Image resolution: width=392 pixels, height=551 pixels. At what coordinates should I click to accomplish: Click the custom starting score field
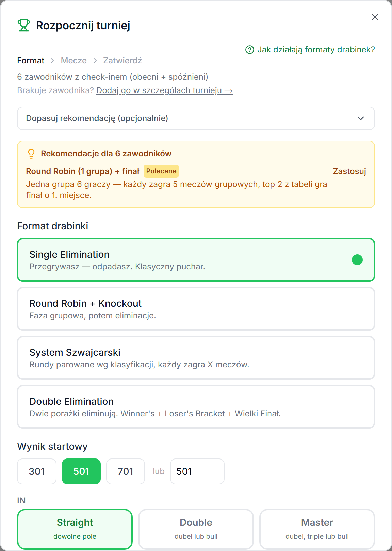pos(197,471)
